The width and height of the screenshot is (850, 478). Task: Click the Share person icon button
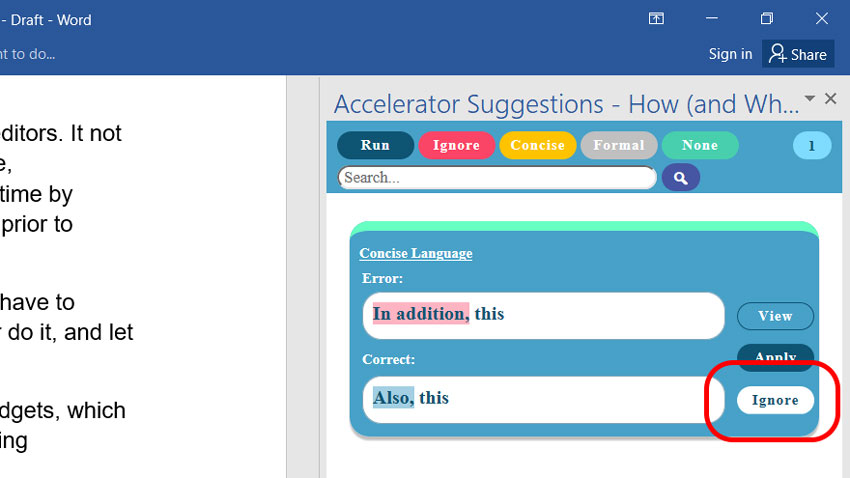tap(798, 54)
